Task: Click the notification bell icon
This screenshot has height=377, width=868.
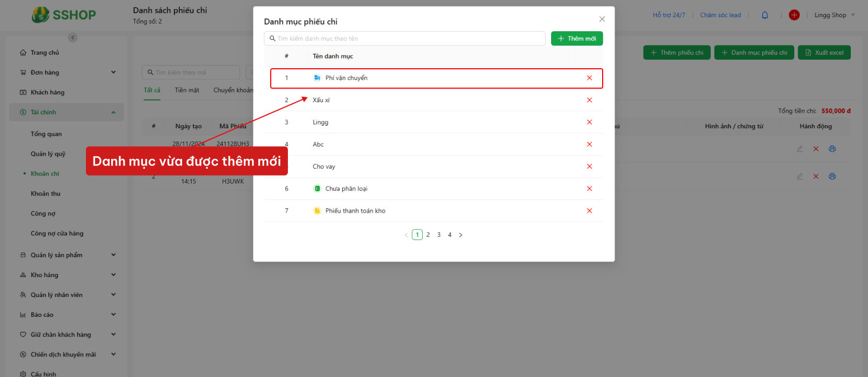Action: click(765, 15)
